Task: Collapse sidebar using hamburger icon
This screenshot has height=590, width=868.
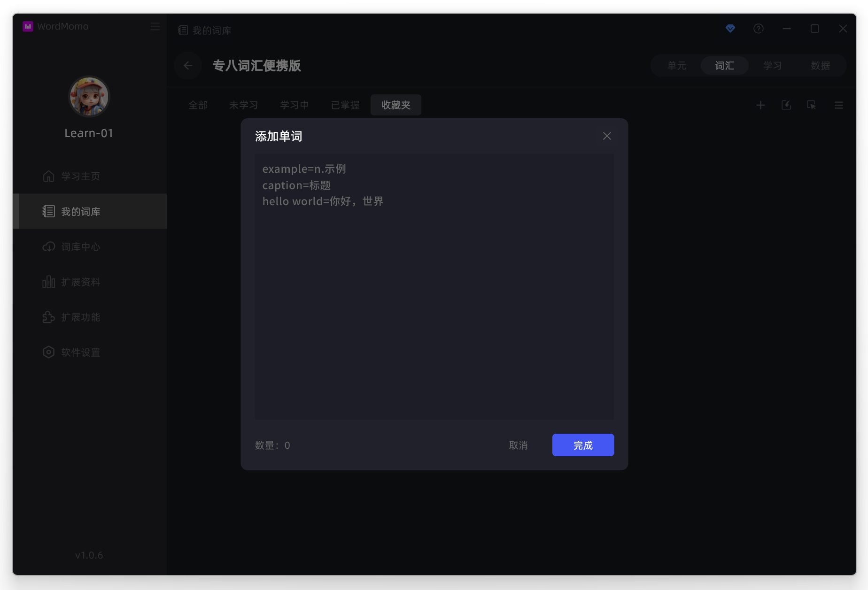Action: [155, 27]
